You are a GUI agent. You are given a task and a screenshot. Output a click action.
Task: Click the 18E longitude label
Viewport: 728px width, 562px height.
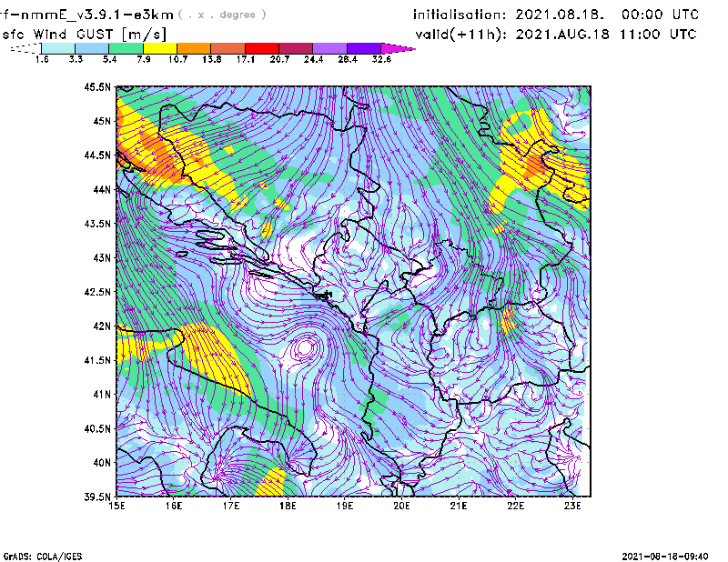[x=288, y=506]
